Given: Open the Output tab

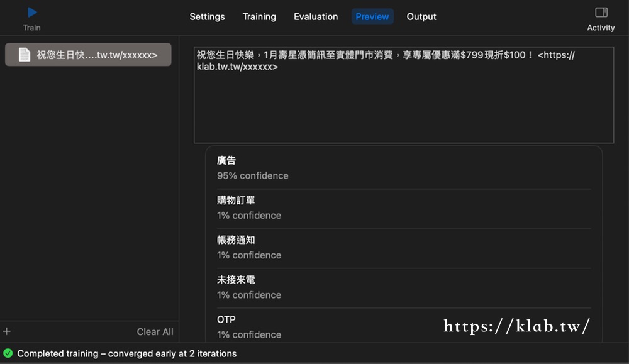Looking at the screenshot, I should (421, 17).
